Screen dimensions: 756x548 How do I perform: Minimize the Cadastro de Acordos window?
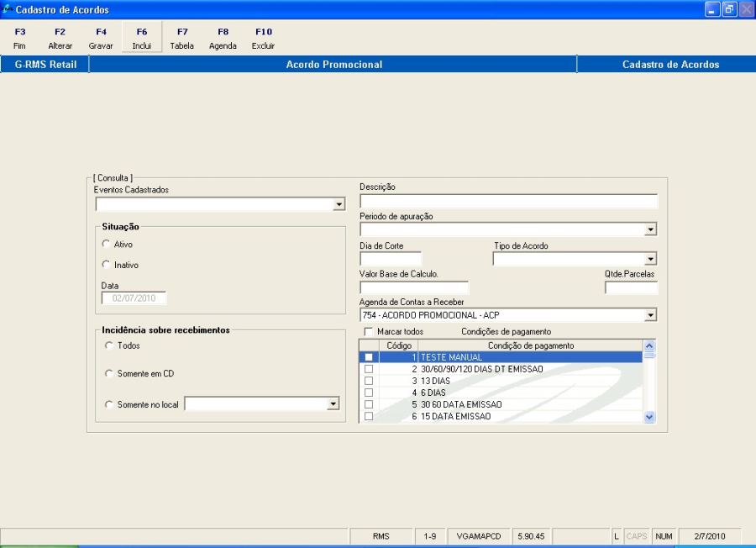coord(711,9)
